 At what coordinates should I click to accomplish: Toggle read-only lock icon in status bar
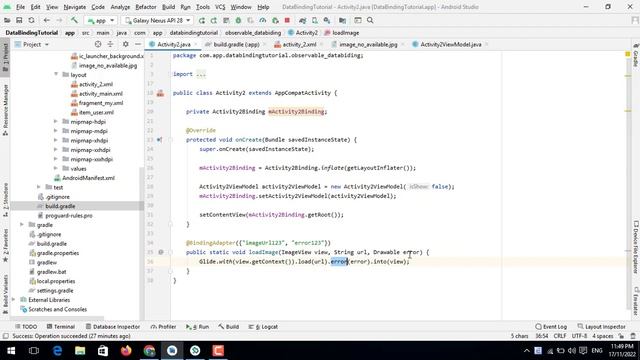[x=621, y=336]
